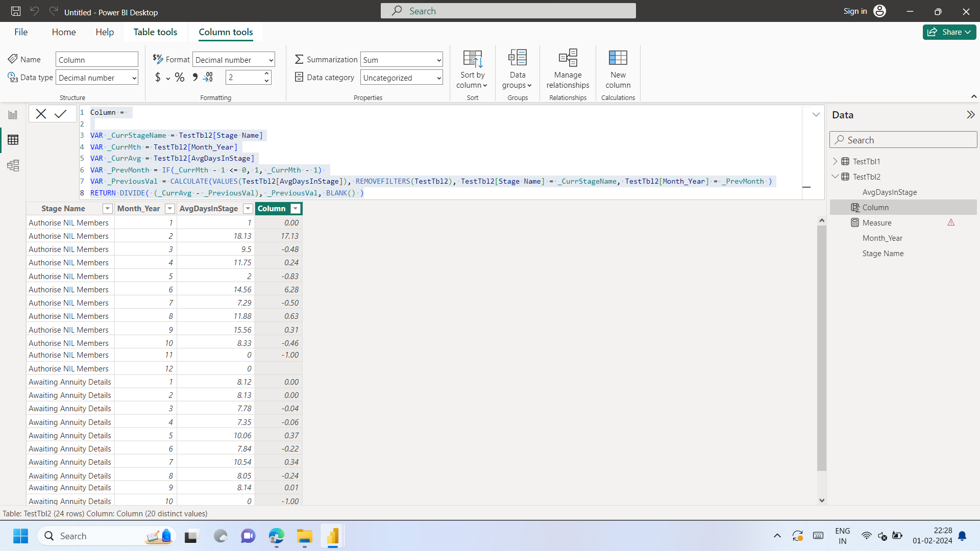This screenshot has height=551, width=980.
Task: Switch to the Help tab
Action: click(105, 32)
